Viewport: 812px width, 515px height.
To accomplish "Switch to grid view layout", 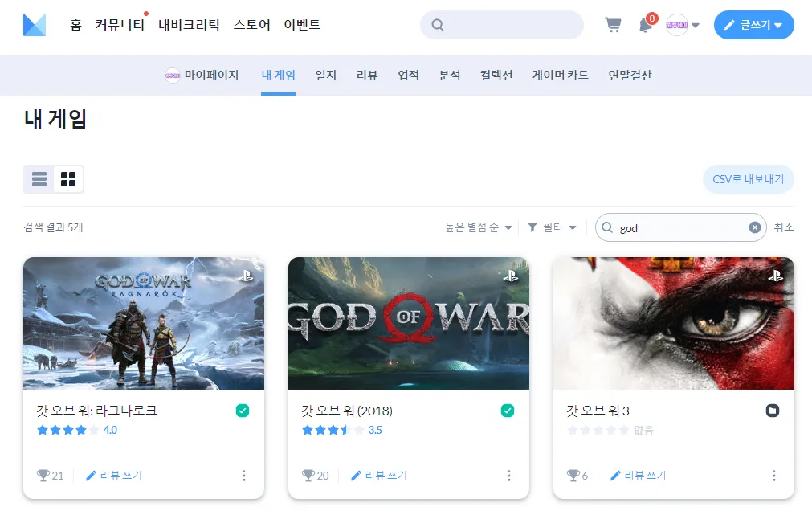I will [68, 178].
